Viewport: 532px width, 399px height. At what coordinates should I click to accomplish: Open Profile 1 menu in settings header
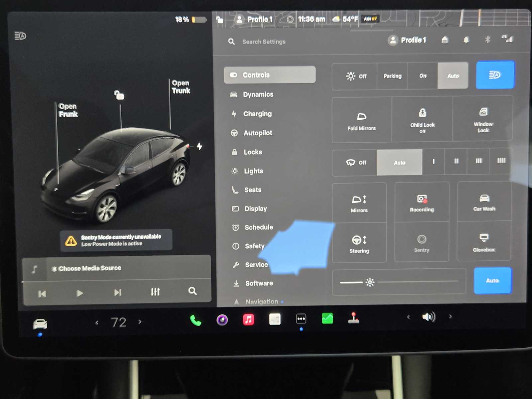tap(407, 40)
